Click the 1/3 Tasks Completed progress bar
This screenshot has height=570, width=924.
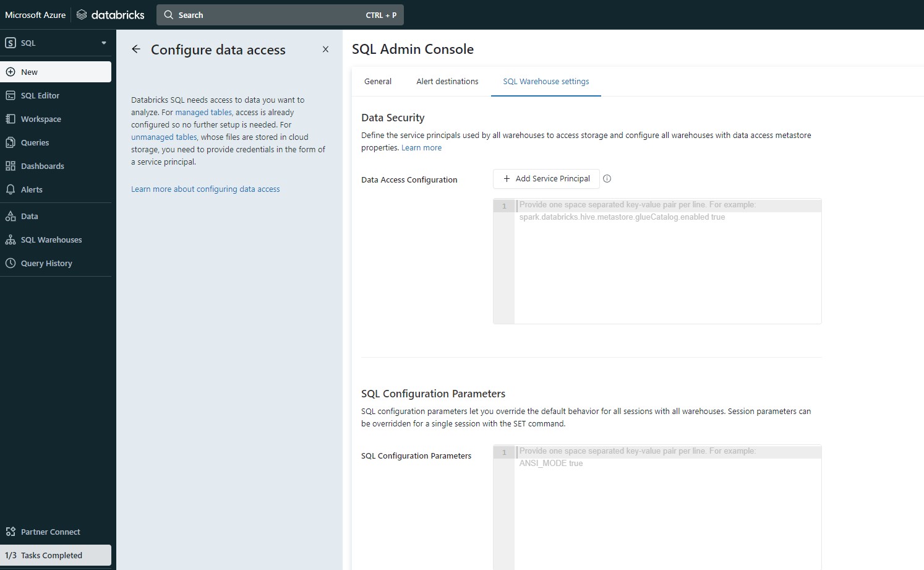(56, 555)
